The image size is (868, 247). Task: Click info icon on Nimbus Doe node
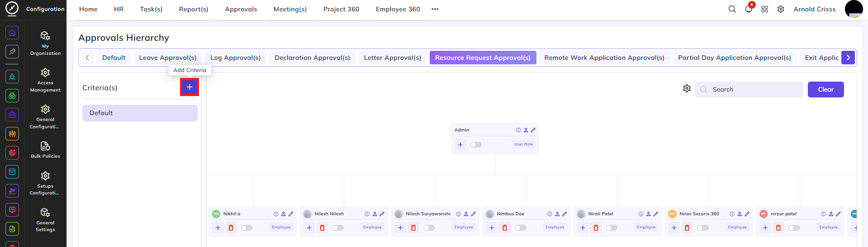coord(550,214)
